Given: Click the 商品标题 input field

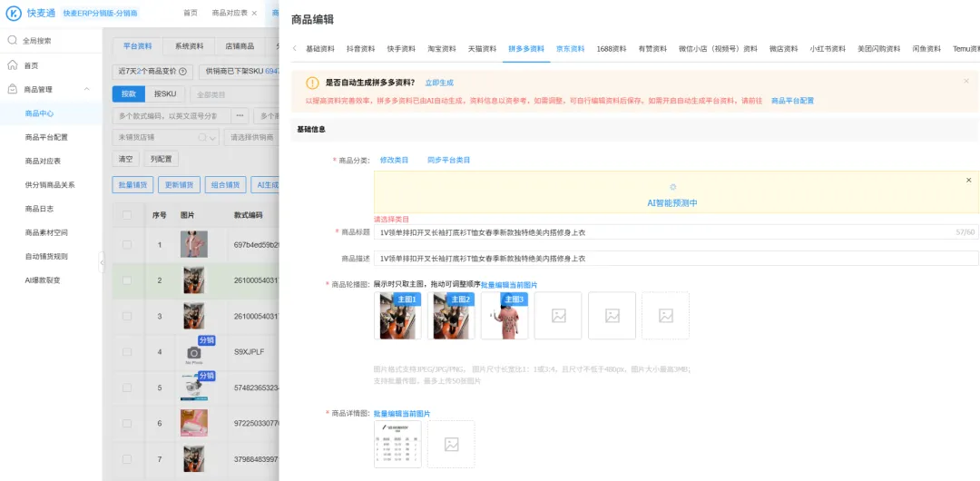Looking at the screenshot, I should click(676, 232).
